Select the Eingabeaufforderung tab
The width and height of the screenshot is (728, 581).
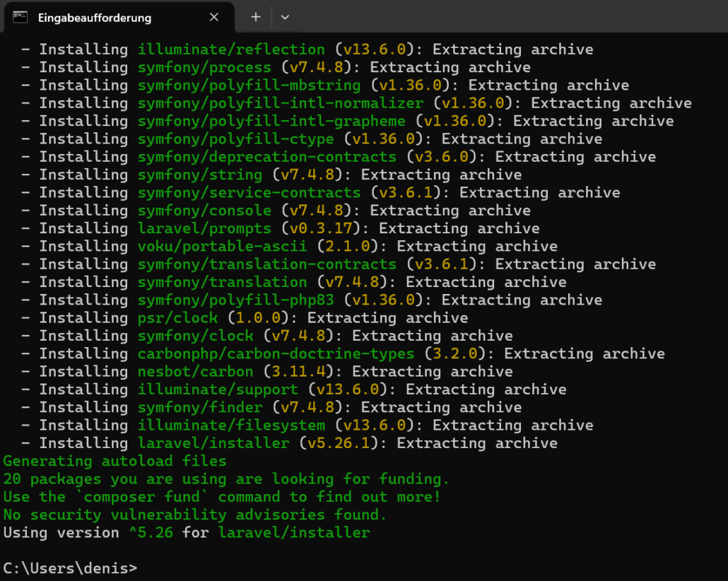[x=119, y=18]
